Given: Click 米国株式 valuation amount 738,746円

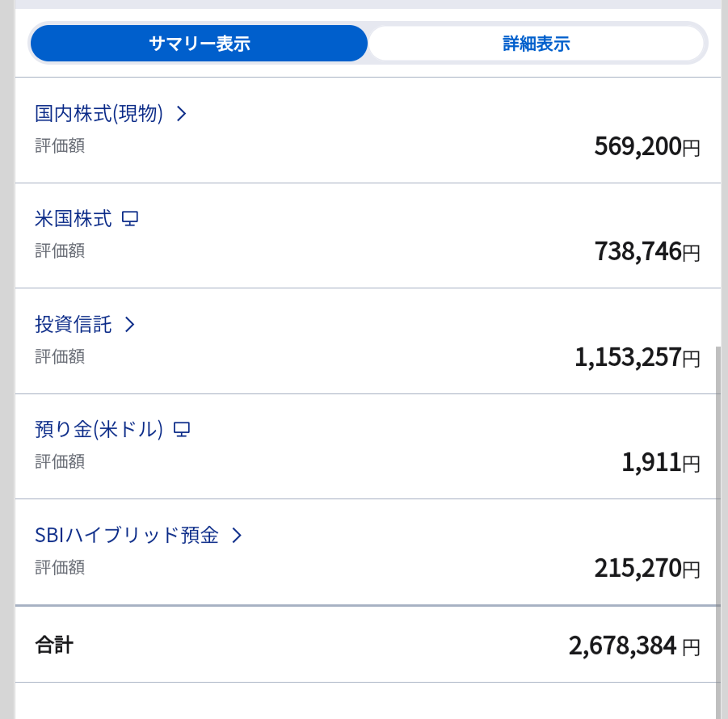Looking at the screenshot, I should (646, 251).
